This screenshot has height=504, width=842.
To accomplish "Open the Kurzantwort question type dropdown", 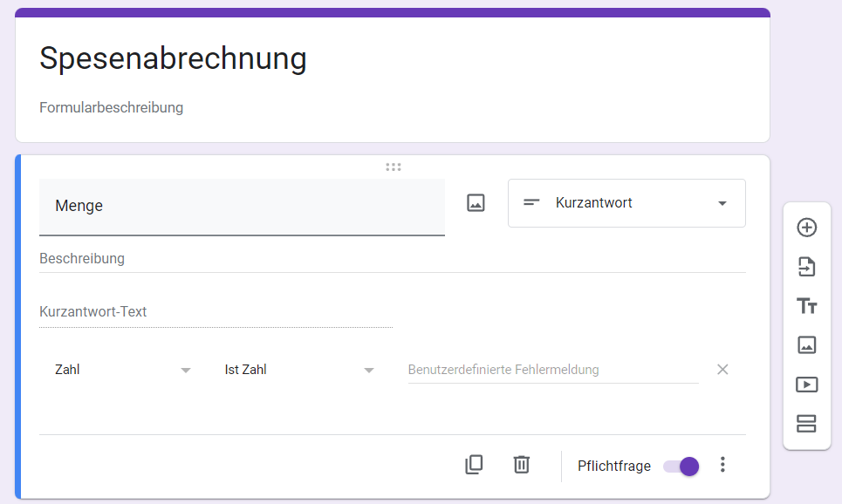I will click(626, 203).
